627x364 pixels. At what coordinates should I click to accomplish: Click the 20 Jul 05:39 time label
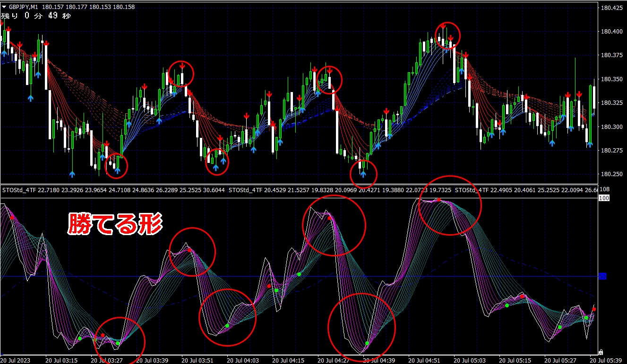pyautogui.click(x=607, y=360)
